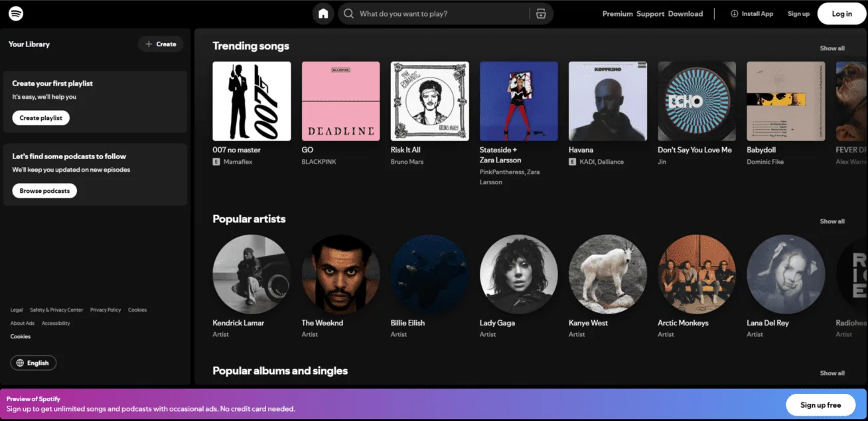Screen dimensions: 868x421
Task: Click the explicit E badge on 007 no master
Action: click(x=216, y=162)
